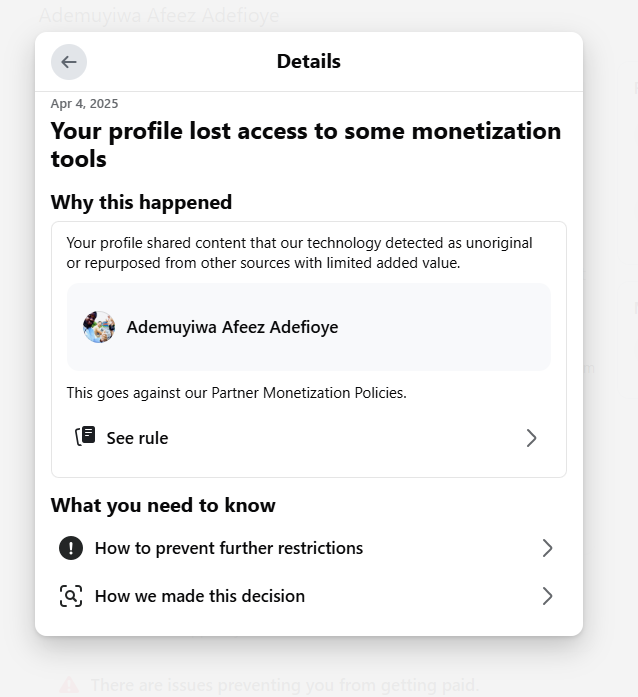Open the See rule entry
This screenshot has height=697, width=638.
138,438
